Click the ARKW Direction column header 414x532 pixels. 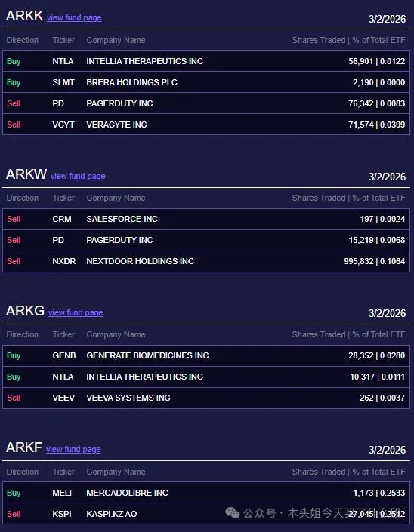point(23,198)
